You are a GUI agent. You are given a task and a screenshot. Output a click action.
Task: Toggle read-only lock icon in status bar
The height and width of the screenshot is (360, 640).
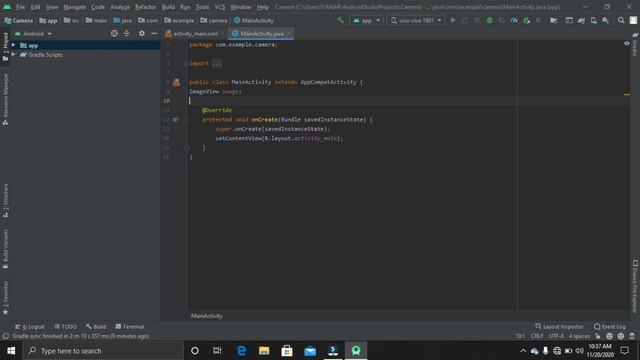(598, 336)
